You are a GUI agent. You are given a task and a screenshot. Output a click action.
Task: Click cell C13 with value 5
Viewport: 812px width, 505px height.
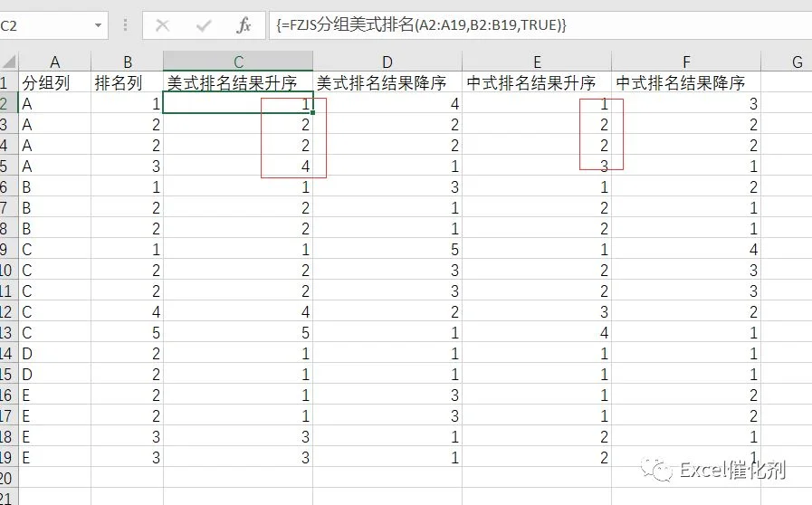[x=238, y=332]
